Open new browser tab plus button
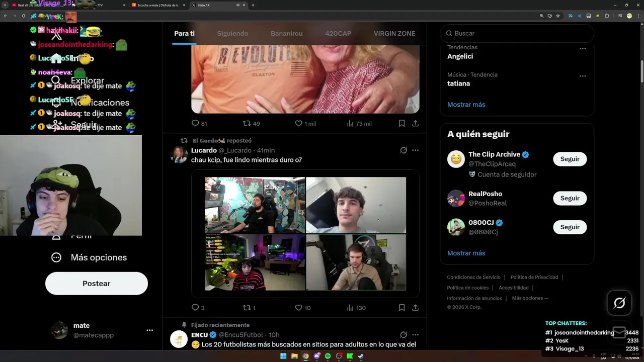 [x=253, y=5]
